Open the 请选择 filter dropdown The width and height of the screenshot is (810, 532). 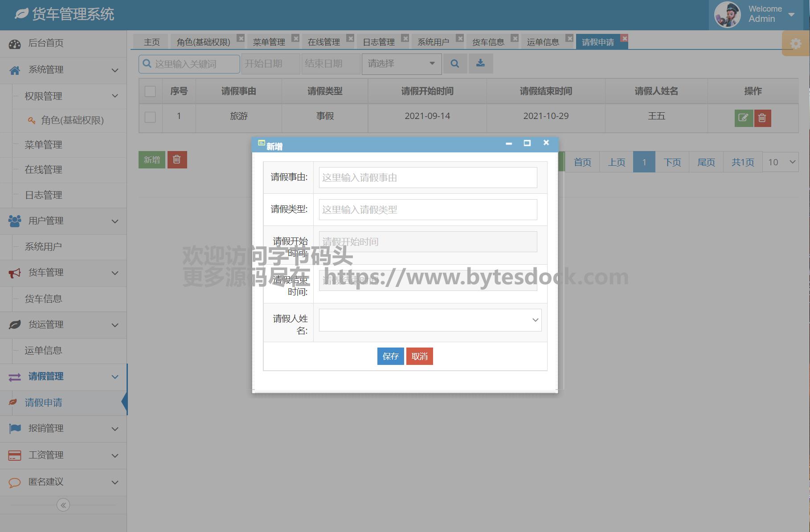coord(401,64)
